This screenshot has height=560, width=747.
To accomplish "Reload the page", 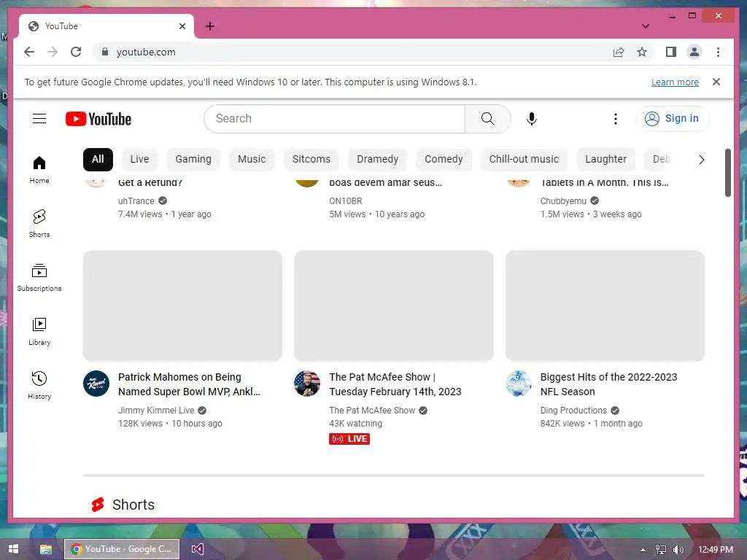I will coord(76,52).
